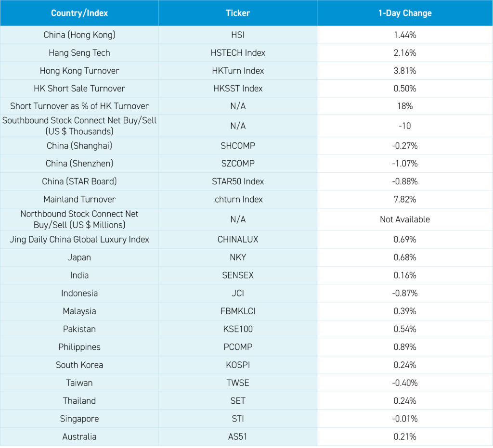
Task: Click Southbound Stock Connect Net Buy/Sell label
Action: 79,126
